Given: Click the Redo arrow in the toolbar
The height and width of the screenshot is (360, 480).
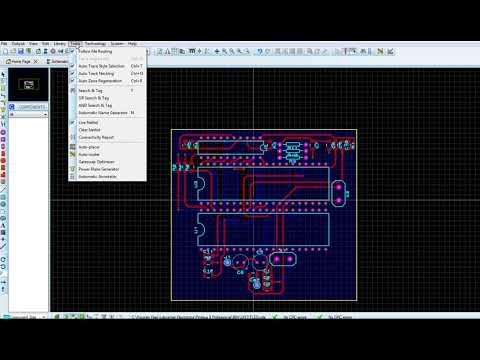Looking at the screenshot, I should pos(267,51).
